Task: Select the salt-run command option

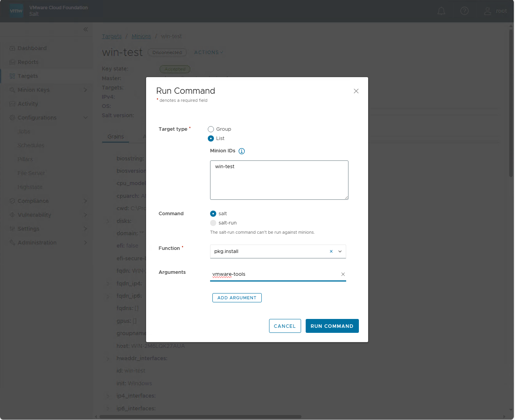Action: tap(213, 223)
